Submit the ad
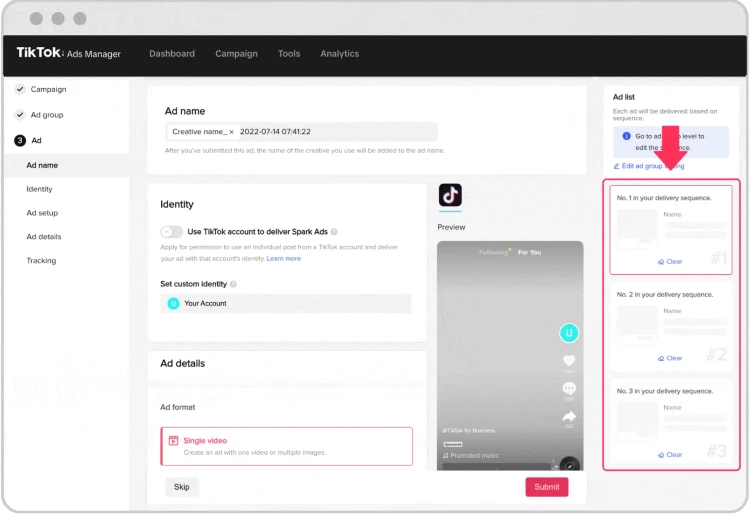The width and height of the screenshot is (750, 515). [x=547, y=487]
